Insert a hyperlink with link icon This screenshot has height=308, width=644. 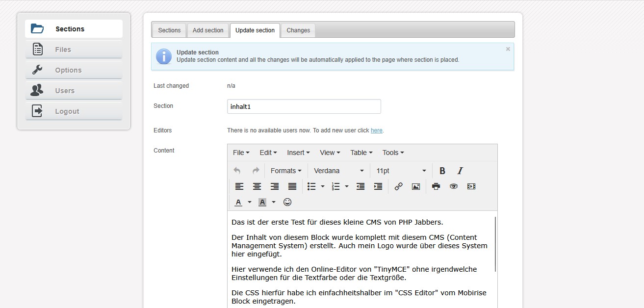click(398, 186)
